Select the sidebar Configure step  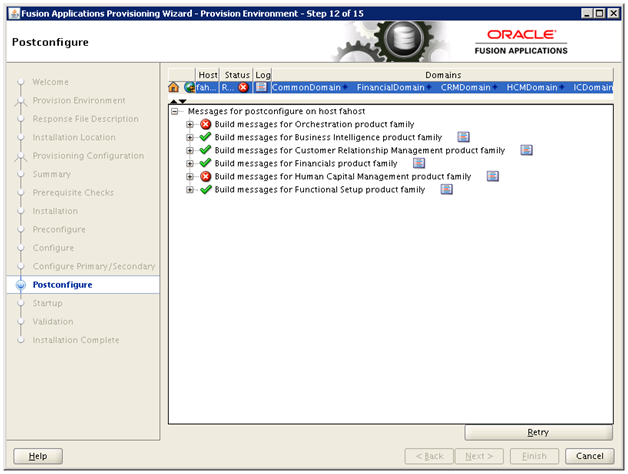pos(53,248)
